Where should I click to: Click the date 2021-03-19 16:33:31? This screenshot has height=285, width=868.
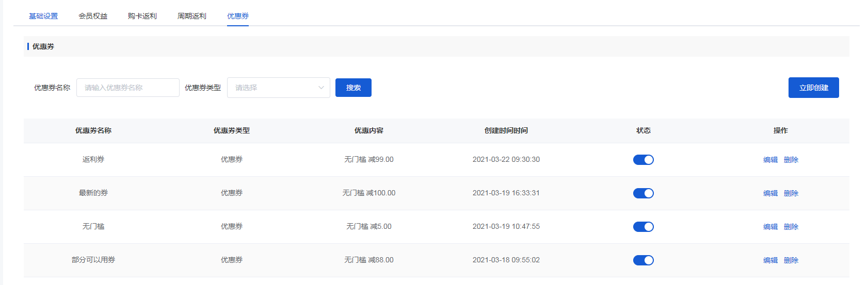506,193
